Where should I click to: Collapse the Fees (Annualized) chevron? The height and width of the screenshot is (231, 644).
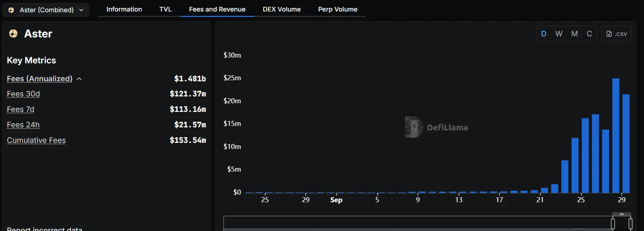[79, 79]
